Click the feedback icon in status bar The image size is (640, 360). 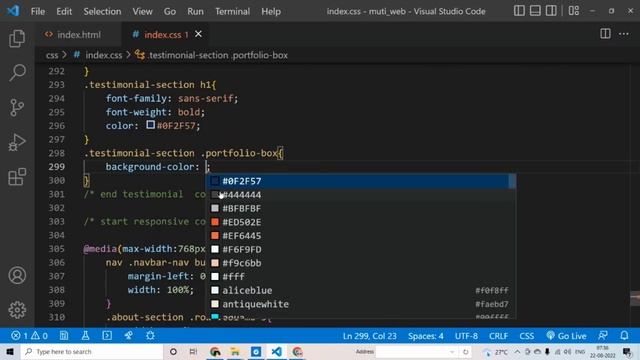point(602,336)
